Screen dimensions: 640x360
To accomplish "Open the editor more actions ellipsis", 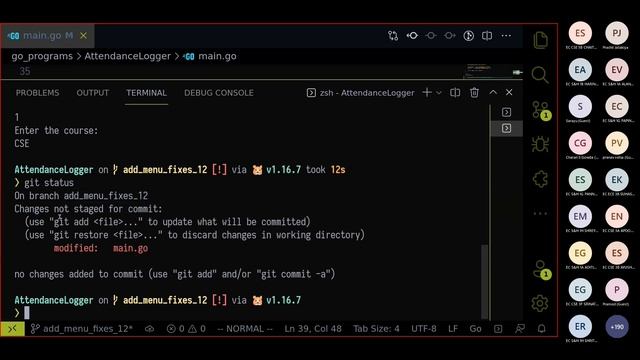I will [x=506, y=36].
